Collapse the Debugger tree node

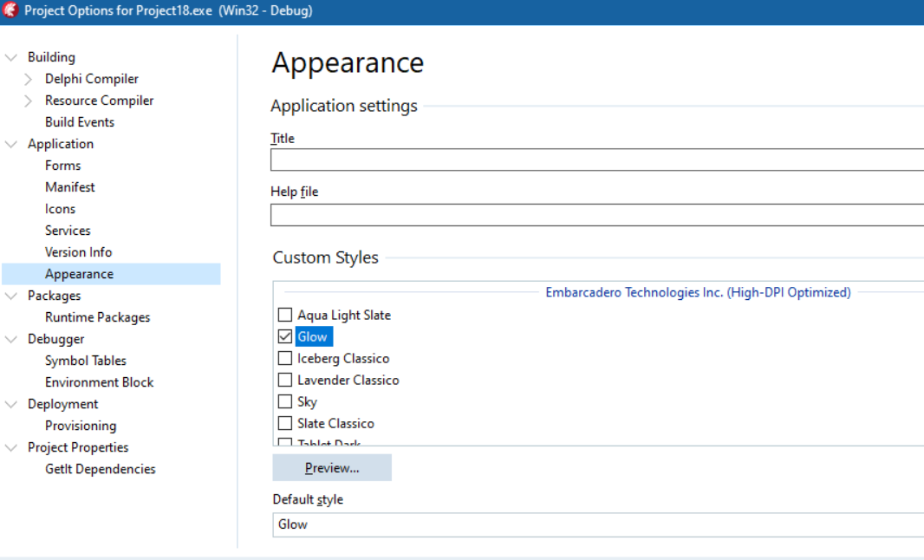[x=10, y=339]
